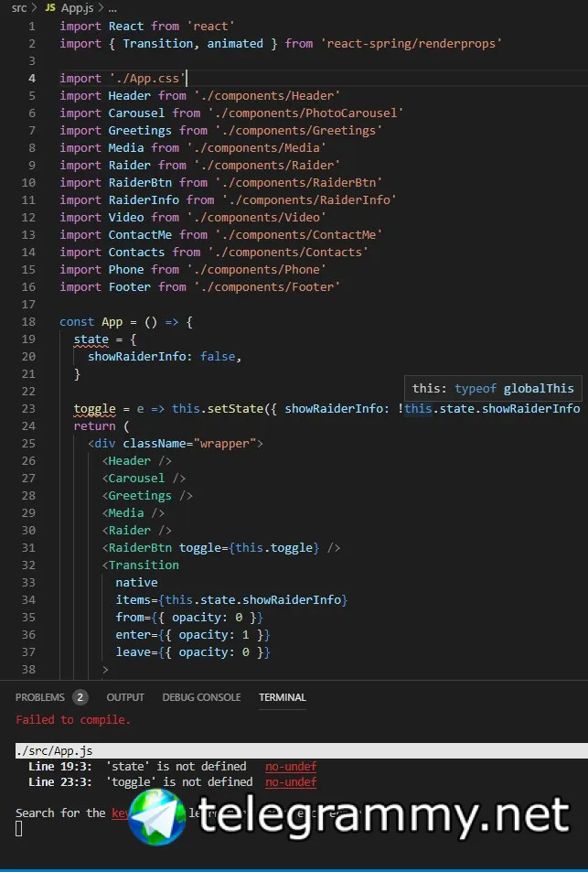Click line number 4 in the gutter
Viewport: 588px width, 872px height.
pyautogui.click(x=32, y=79)
